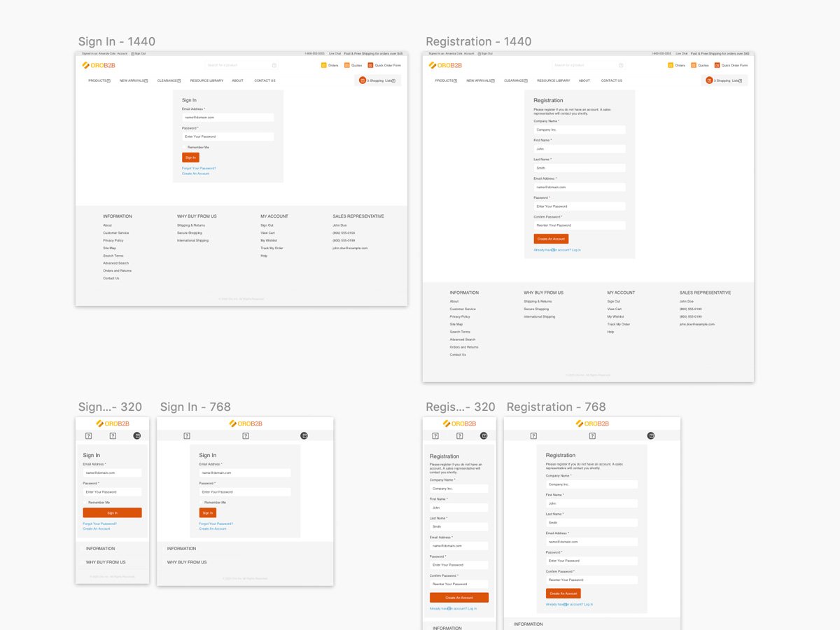The width and height of the screenshot is (840, 630).
Task: Expand INFORMATION section in Sign In 320 footer
Action: 101,549
